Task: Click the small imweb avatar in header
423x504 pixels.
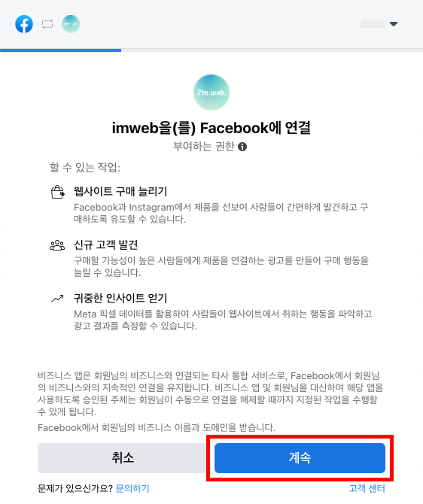Action: 71,24
